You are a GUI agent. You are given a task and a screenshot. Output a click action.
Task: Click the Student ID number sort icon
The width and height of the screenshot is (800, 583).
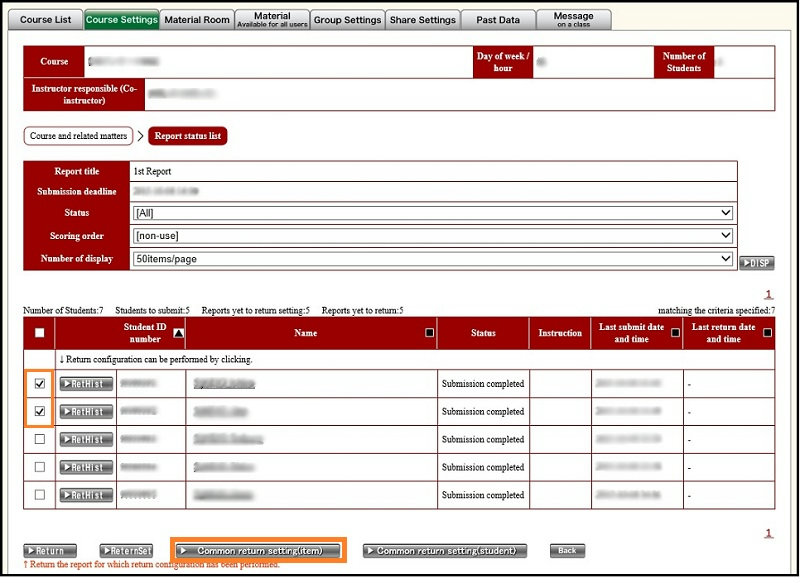(178, 333)
